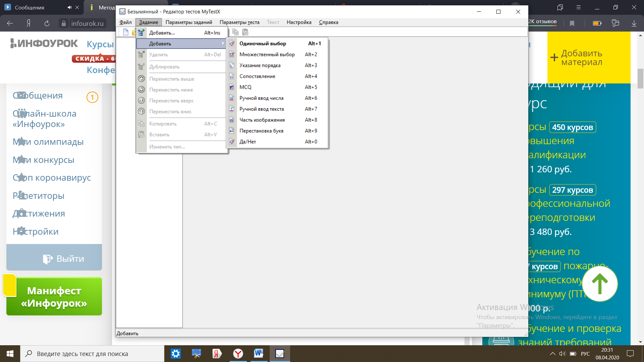Click the Ручной ввод текста icon

[x=232, y=109]
